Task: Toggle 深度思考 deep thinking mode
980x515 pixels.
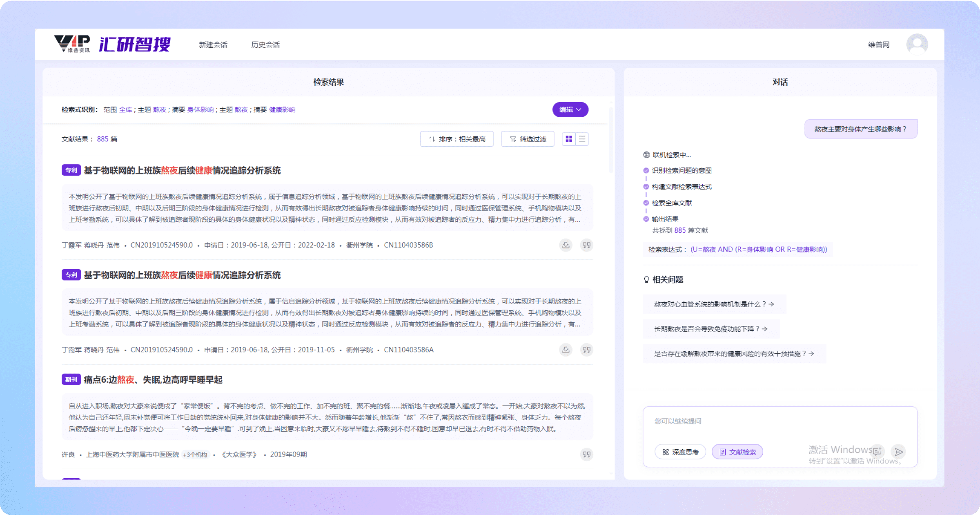Action: [680, 452]
